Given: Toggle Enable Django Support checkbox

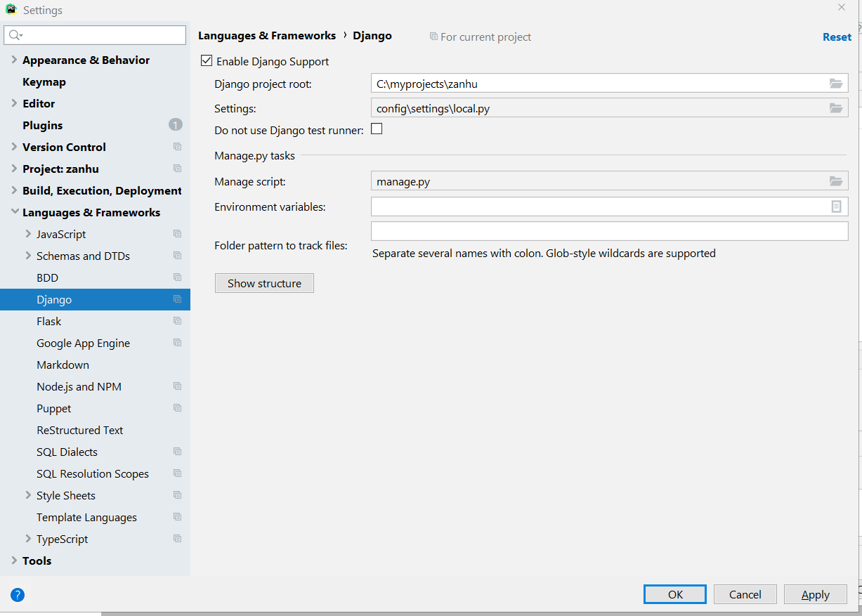Looking at the screenshot, I should (207, 61).
